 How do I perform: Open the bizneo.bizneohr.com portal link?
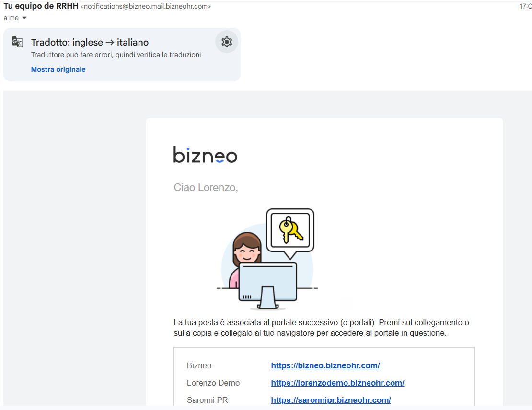point(325,365)
